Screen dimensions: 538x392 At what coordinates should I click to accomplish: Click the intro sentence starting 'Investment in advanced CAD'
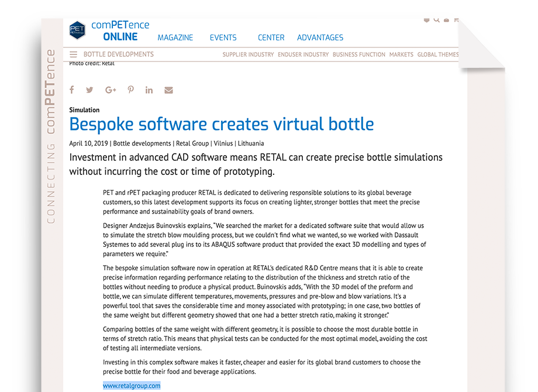[256, 164]
